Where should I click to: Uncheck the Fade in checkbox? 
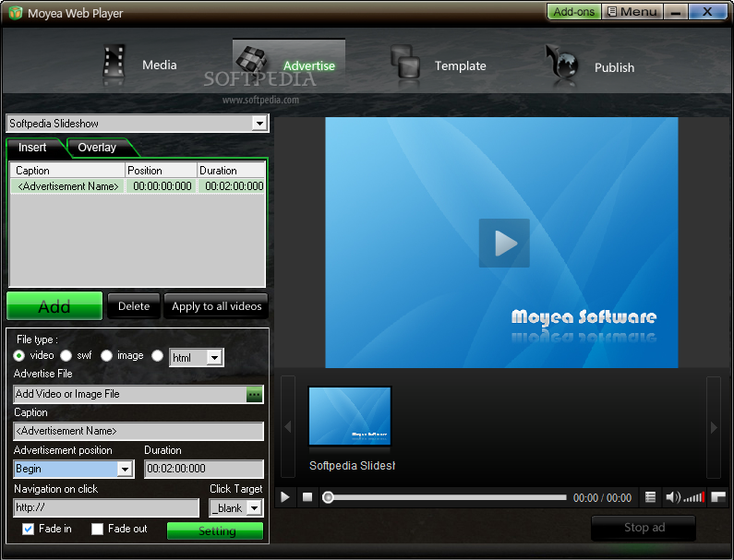point(28,530)
